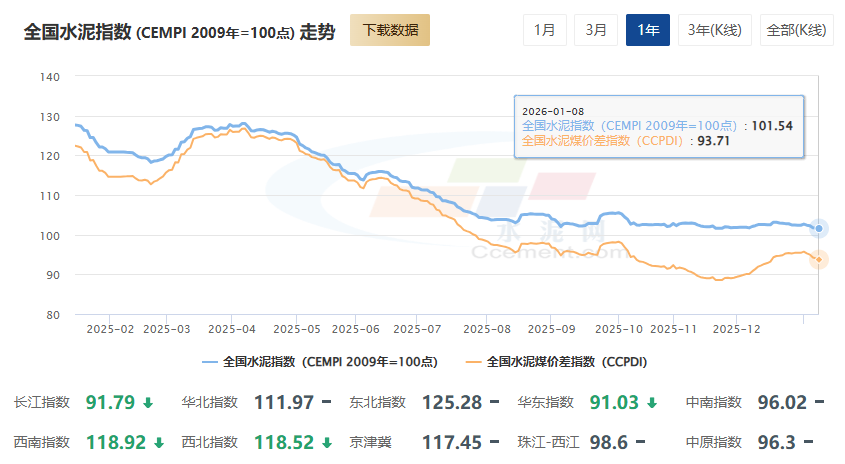Open the 3年(K线) chart view
Viewport: 845px width, 464px height.
click(714, 30)
